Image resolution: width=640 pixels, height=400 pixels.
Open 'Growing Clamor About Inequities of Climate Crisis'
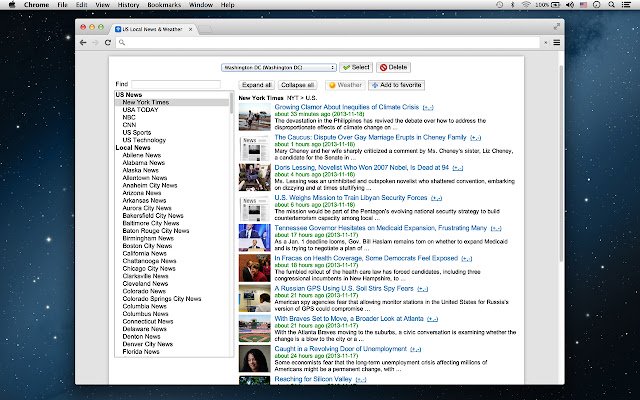point(347,107)
